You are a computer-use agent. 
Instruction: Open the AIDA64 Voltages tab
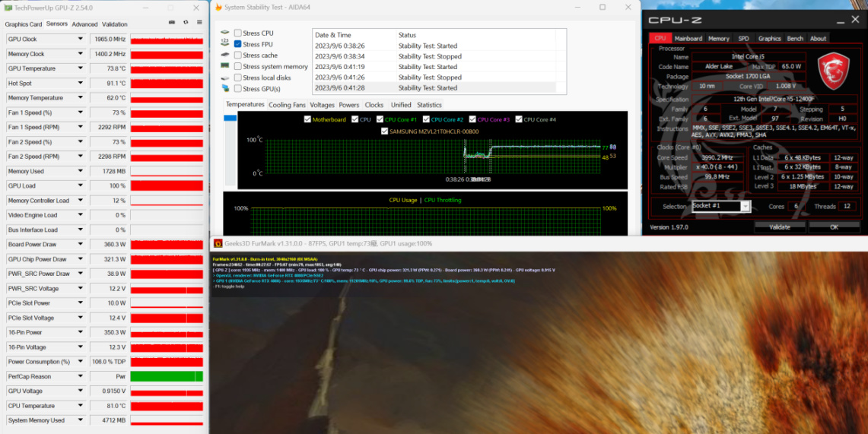(323, 104)
